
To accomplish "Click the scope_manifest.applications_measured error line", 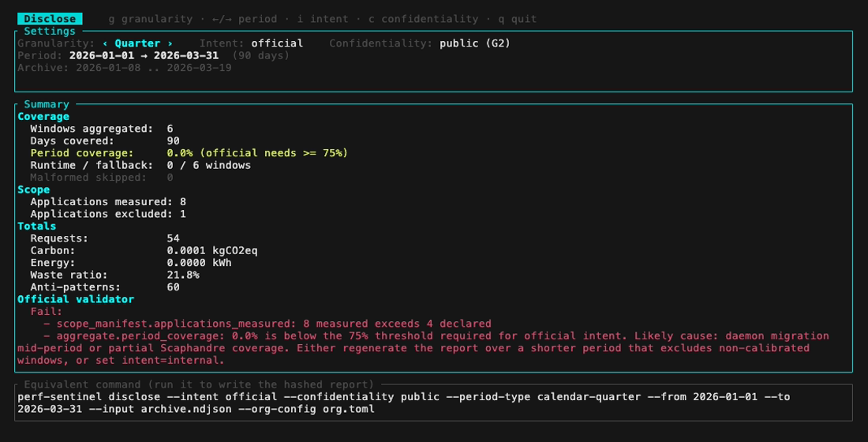I will pyautogui.click(x=268, y=324).
